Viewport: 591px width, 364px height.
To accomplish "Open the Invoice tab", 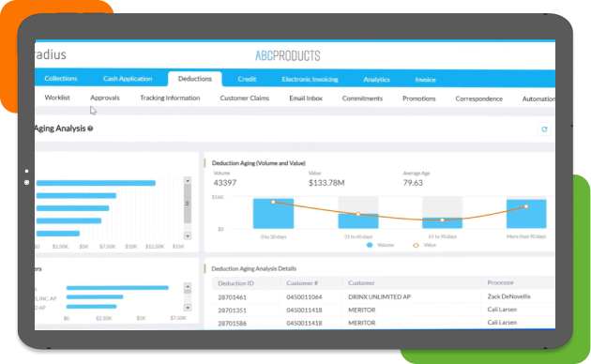I will (x=425, y=80).
